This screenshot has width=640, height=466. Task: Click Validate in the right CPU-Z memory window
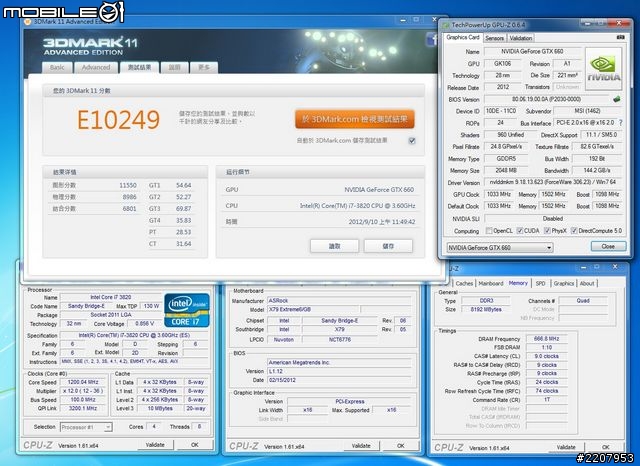(566, 447)
